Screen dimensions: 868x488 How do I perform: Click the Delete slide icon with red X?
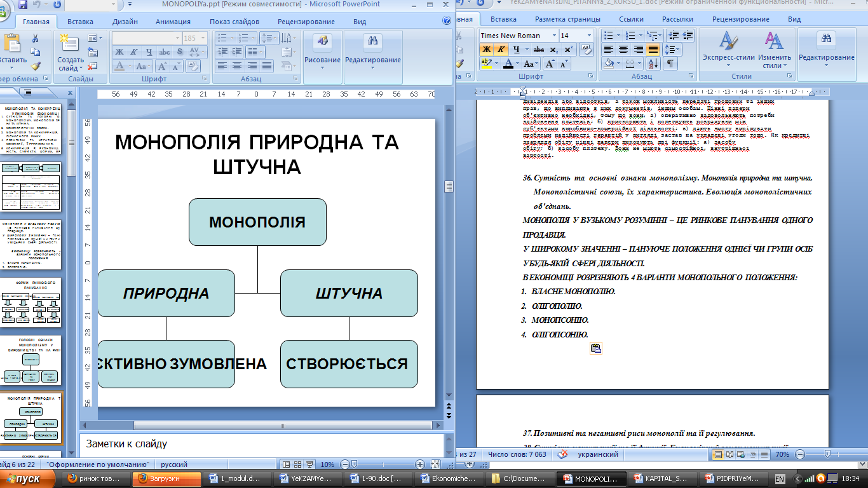(x=93, y=65)
